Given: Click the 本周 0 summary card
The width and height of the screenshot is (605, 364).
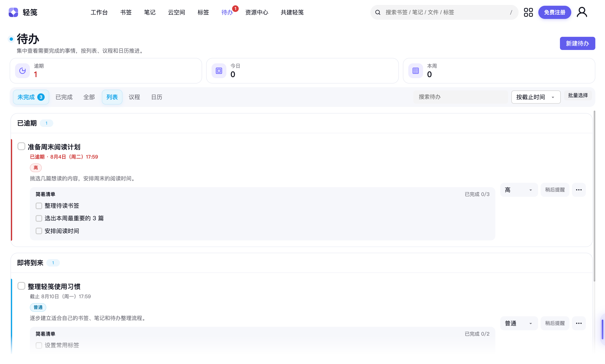Looking at the screenshot, I should coord(499,71).
